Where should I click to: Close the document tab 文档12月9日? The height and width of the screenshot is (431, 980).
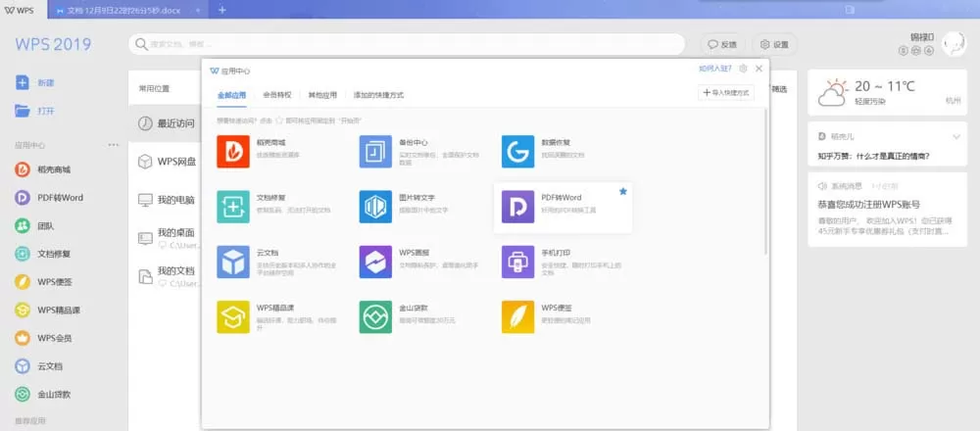pyautogui.click(x=198, y=11)
